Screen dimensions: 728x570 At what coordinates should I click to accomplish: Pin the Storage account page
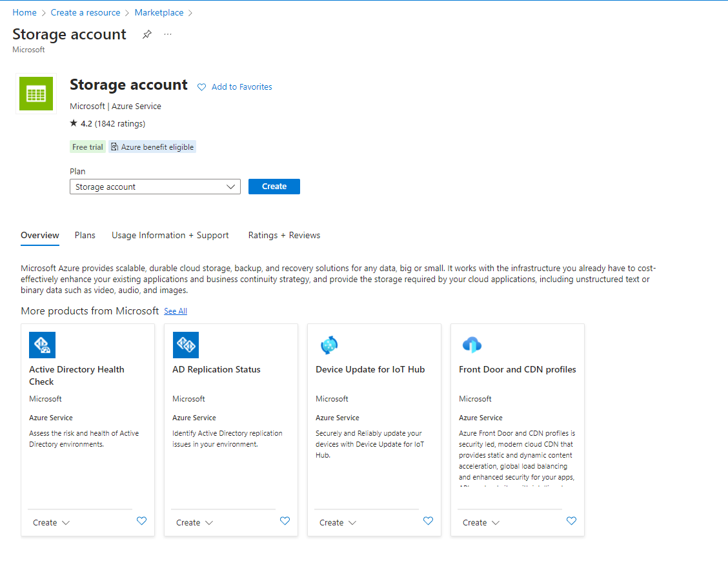click(147, 34)
